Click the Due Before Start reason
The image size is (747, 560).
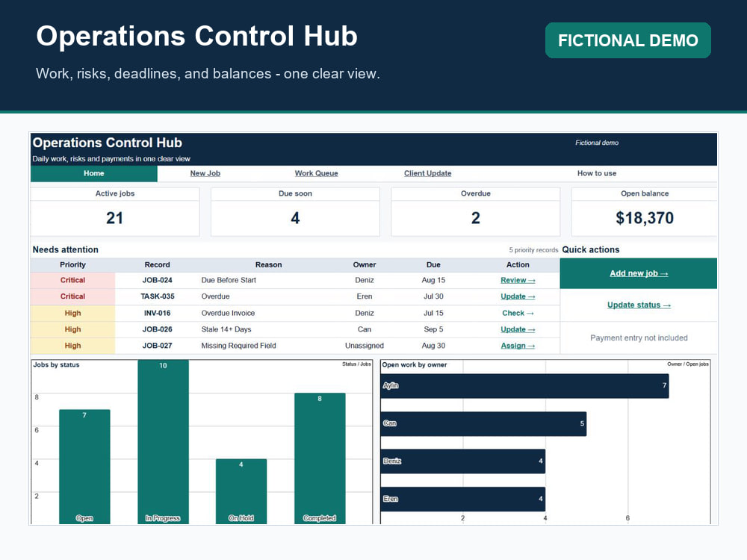[229, 280]
